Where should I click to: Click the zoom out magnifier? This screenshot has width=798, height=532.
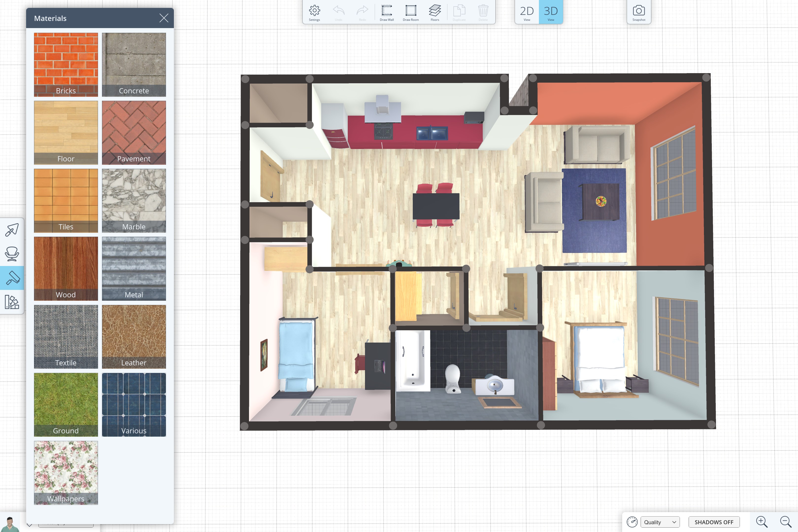click(785, 521)
